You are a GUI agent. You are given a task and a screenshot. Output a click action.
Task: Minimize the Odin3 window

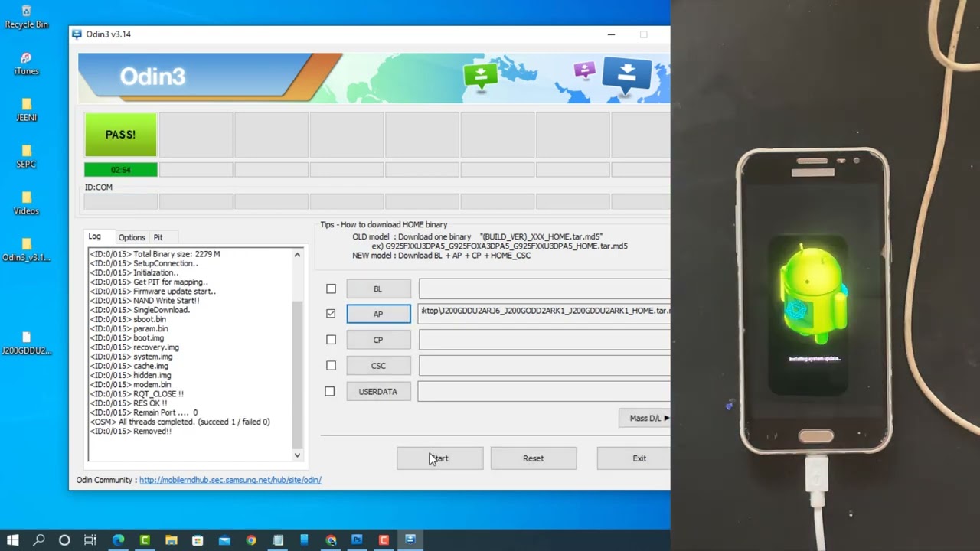[611, 34]
